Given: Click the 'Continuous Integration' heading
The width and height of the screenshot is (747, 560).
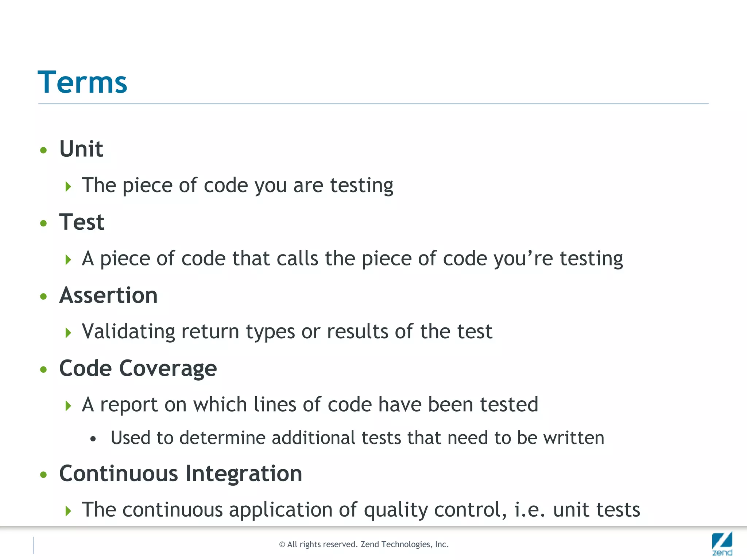Looking at the screenshot, I should 181,474.
